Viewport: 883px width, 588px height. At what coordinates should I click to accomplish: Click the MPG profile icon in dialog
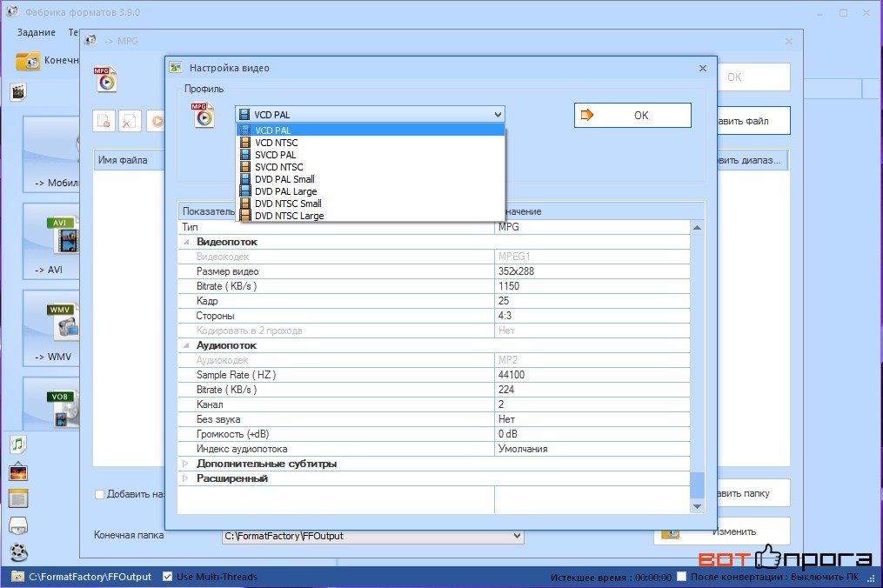(x=203, y=115)
